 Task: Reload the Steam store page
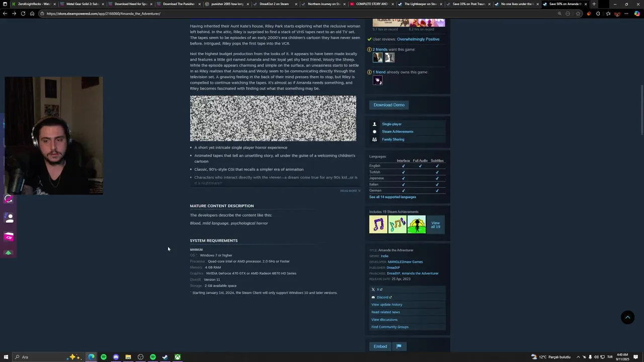(x=23, y=14)
